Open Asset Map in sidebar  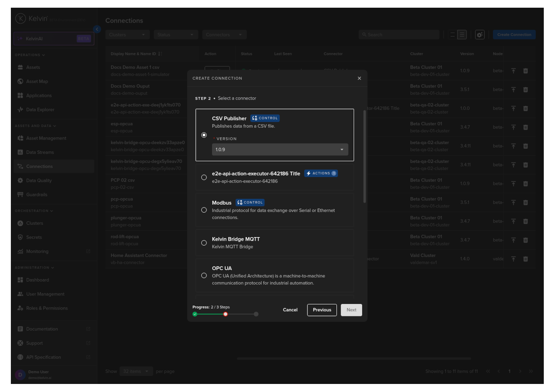click(x=37, y=82)
